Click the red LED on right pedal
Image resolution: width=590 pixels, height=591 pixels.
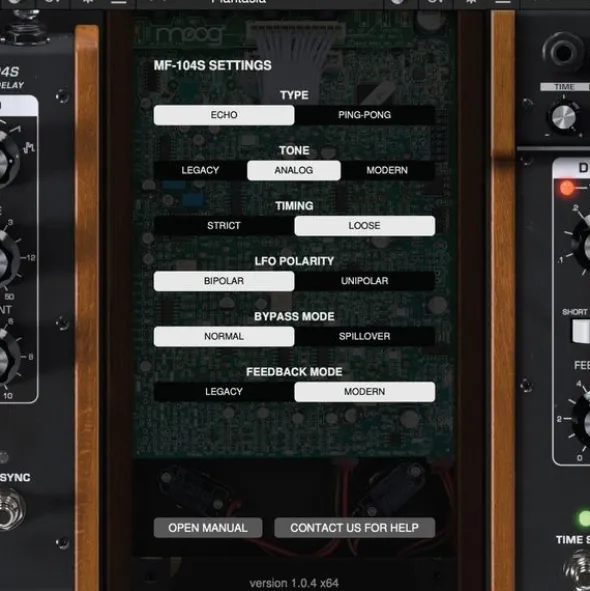[567, 188]
